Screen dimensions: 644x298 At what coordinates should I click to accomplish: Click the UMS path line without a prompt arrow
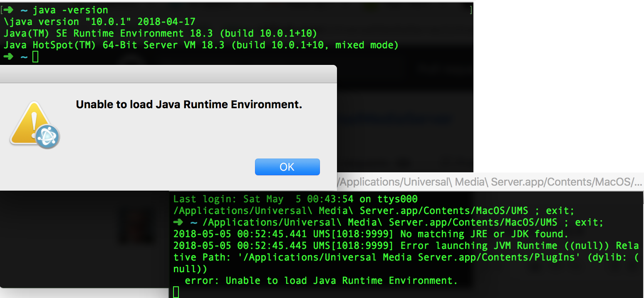(x=374, y=211)
